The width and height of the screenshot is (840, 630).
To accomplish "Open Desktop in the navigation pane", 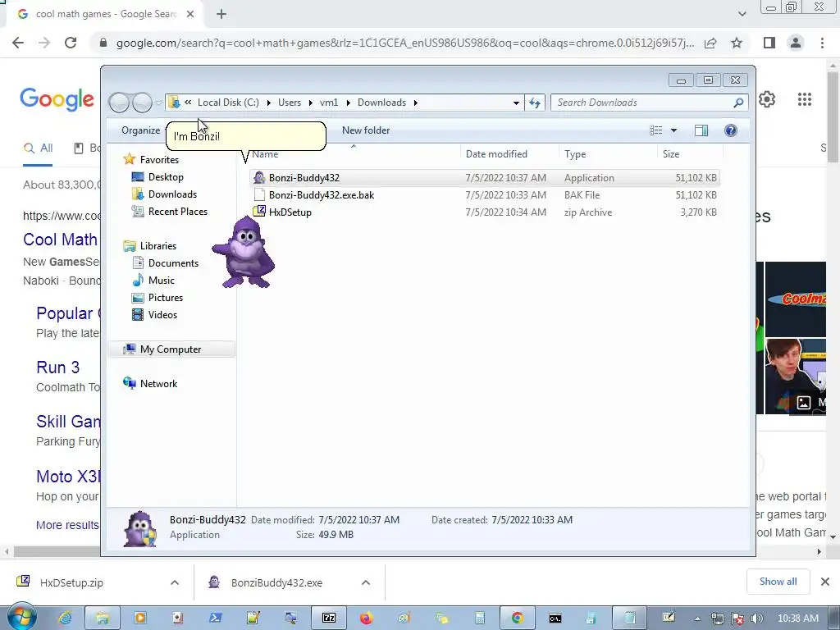I will coord(166,177).
